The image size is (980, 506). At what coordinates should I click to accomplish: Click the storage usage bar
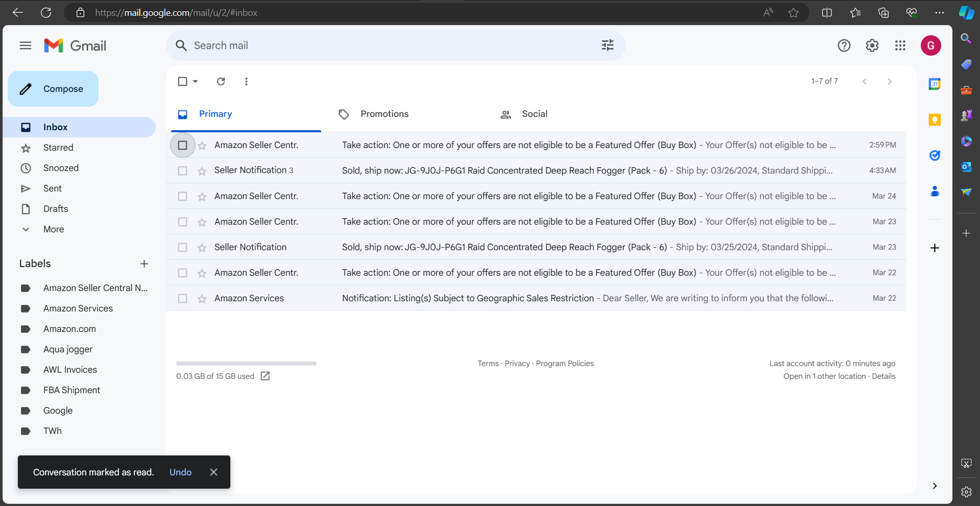point(246,364)
